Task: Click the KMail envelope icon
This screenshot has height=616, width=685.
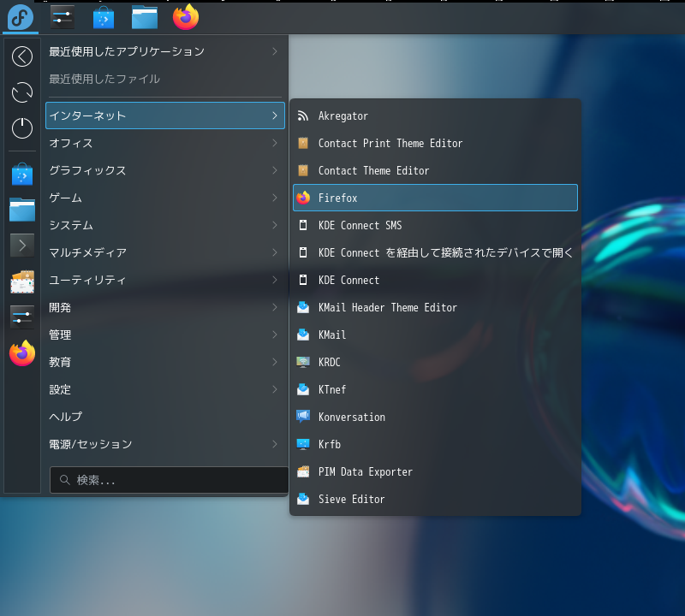Action: click(x=303, y=335)
